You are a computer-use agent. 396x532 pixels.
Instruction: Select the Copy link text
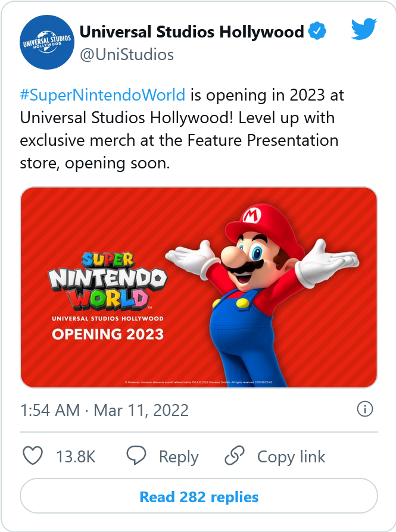[291, 457]
